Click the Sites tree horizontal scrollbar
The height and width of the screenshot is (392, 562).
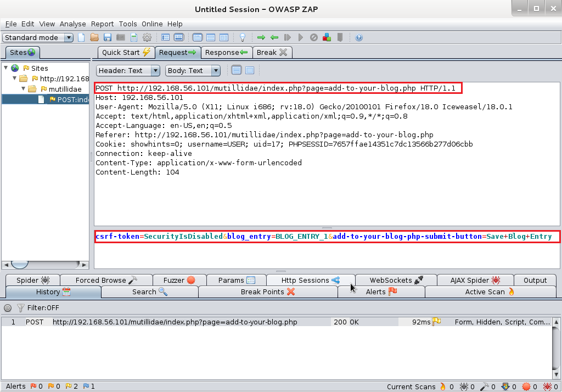click(x=45, y=264)
